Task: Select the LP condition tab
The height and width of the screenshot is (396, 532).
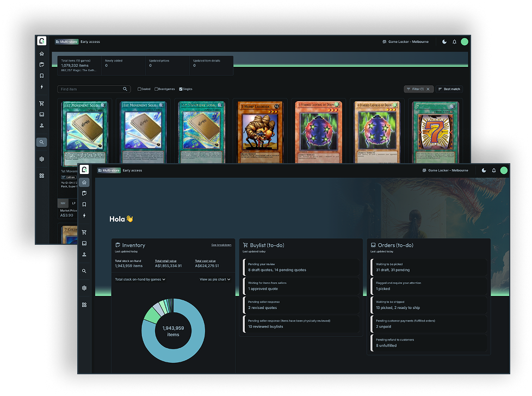Action: (x=73, y=203)
